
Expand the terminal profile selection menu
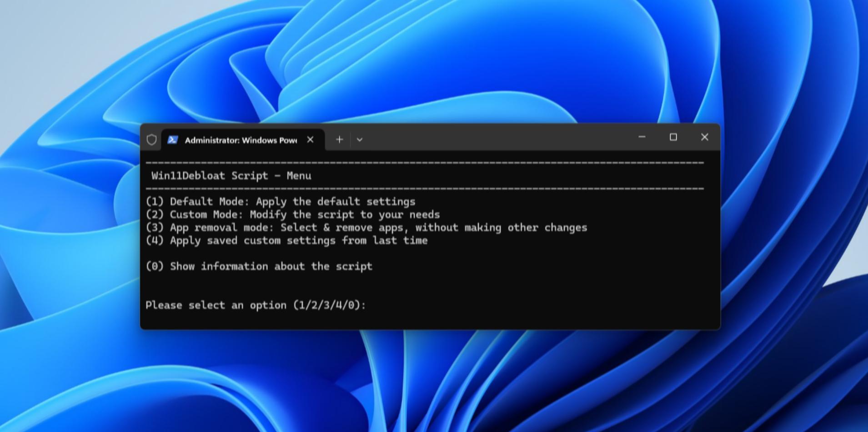[x=360, y=139]
